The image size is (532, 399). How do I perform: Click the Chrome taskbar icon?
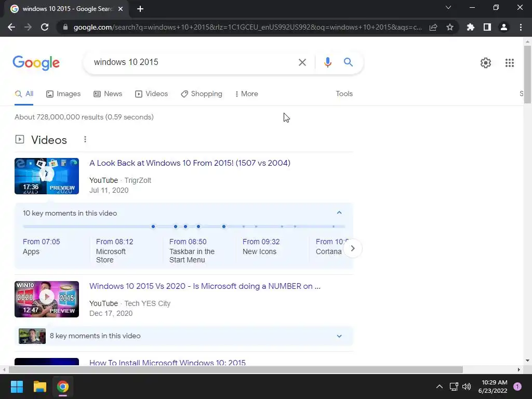click(63, 387)
